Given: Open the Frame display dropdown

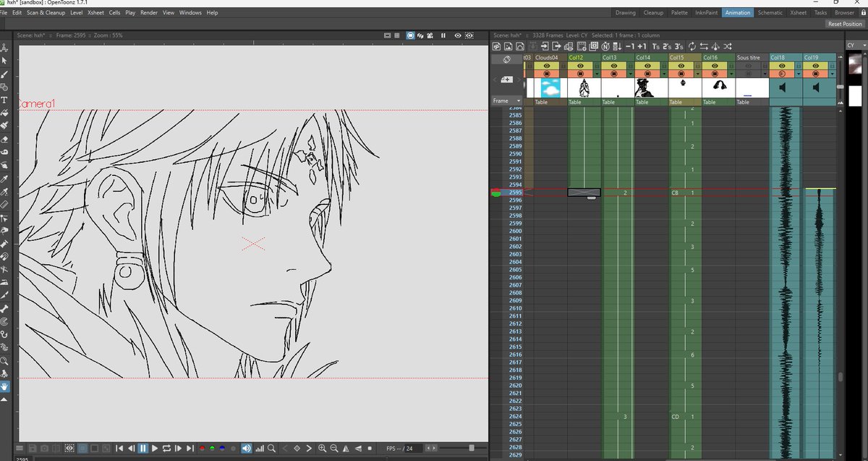Looking at the screenshot, I should [507, 101].
